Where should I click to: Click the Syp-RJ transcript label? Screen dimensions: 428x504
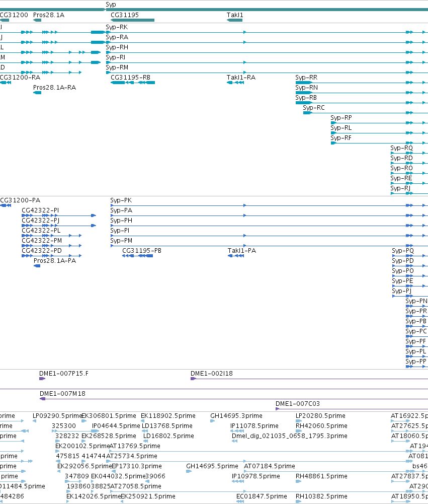(400, 188)
